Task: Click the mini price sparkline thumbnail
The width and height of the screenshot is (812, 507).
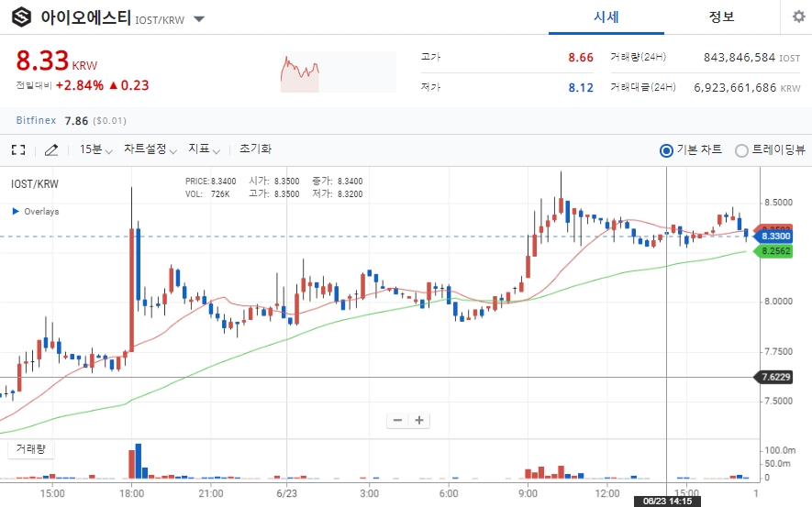Action: tap(339, 72)
